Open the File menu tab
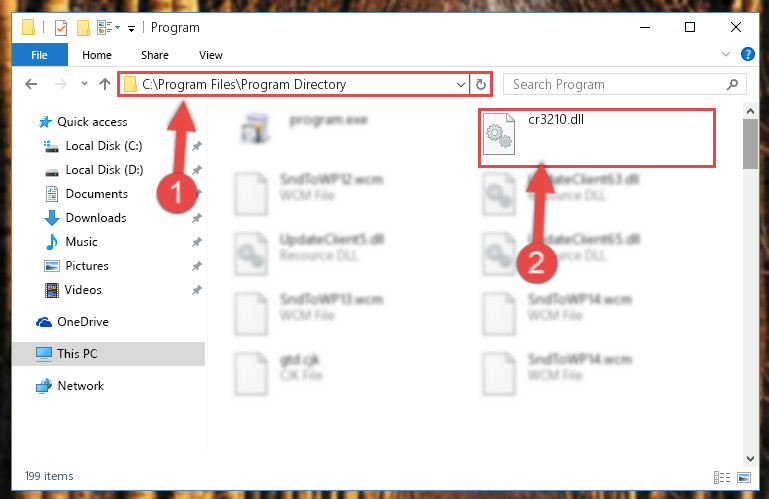The width and height of the screenshot is (769, 499). click(39, 55)
